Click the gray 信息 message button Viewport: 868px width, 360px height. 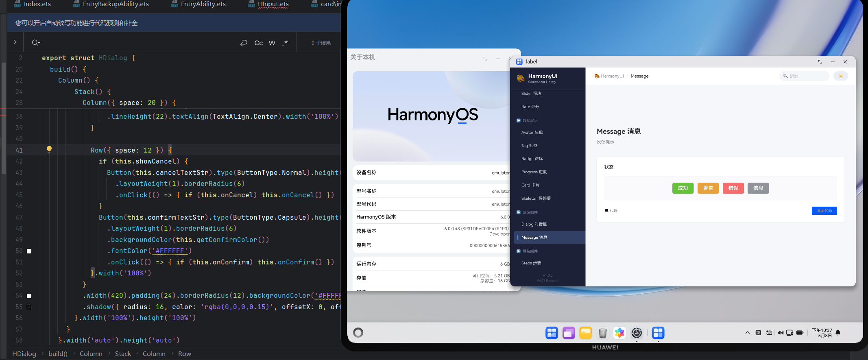tap(758, 188)
